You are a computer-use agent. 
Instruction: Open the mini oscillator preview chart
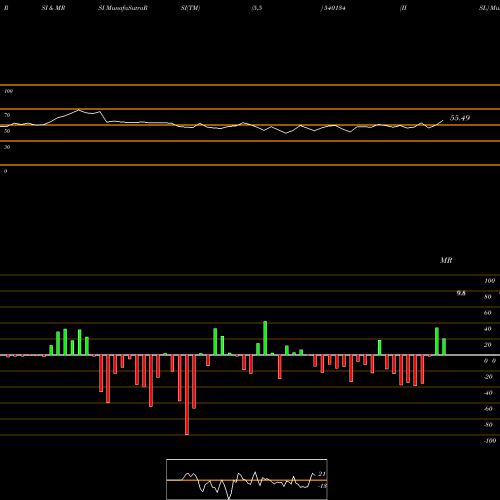(x=247, y=479)
